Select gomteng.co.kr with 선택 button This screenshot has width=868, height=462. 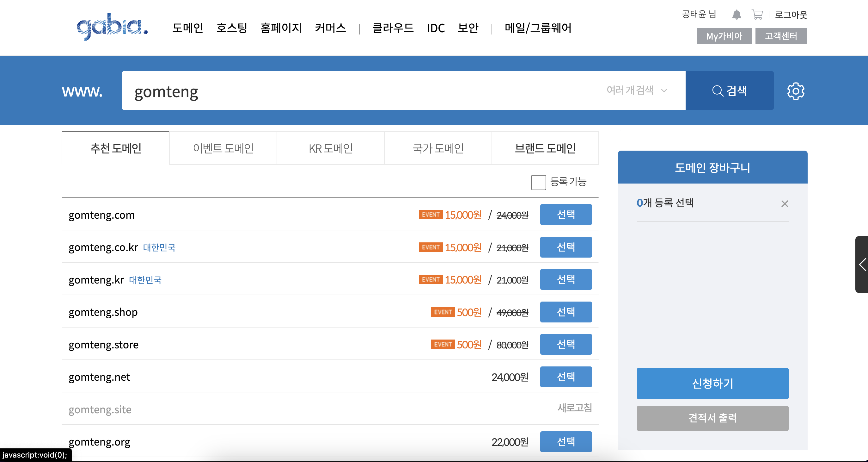(x=566, y=247)
